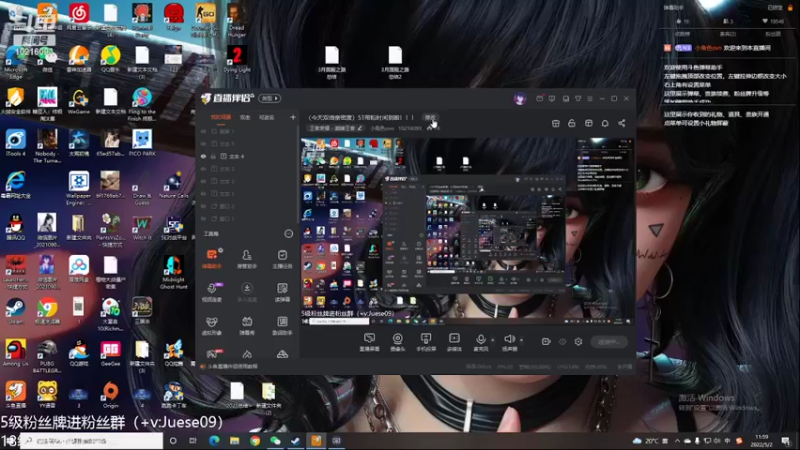Open the user avatar in title bar
800x450 pixels.
coord(520,99)
